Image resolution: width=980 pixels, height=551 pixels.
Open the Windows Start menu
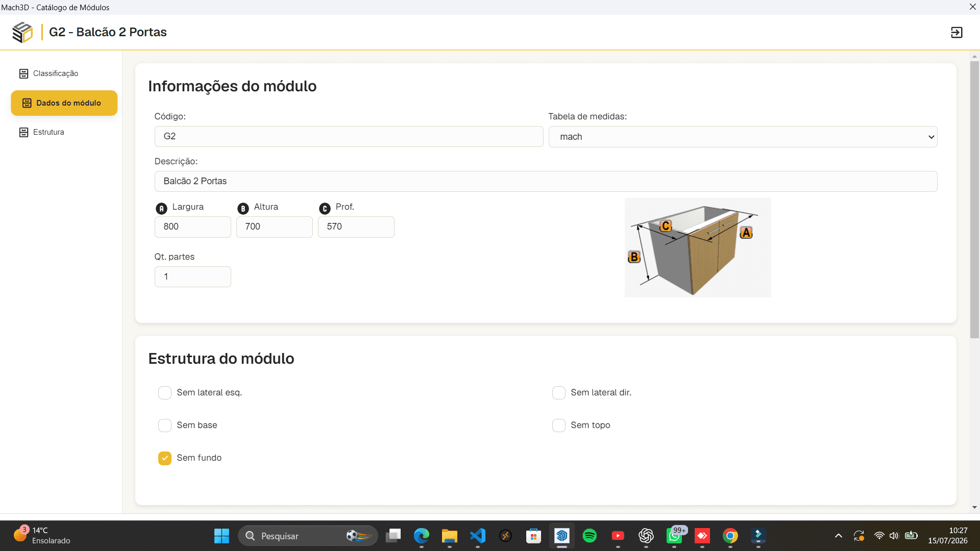[x=222, y=536]
